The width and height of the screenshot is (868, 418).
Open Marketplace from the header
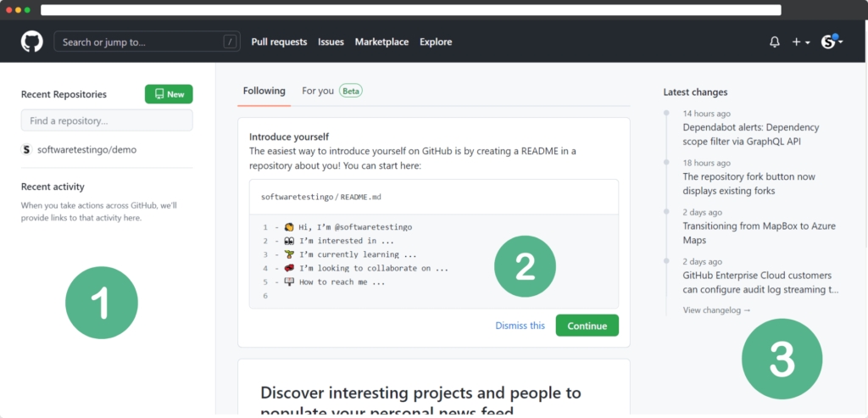coord(382,42)
